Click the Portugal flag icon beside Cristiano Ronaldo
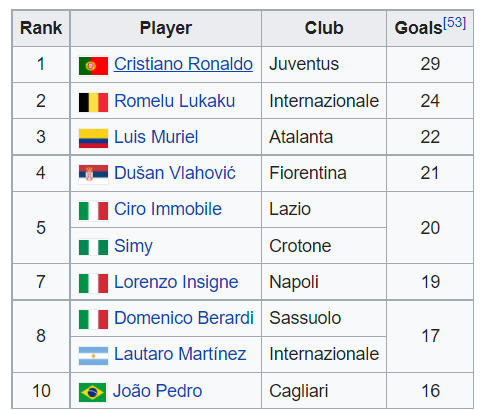 pos(93,66)
